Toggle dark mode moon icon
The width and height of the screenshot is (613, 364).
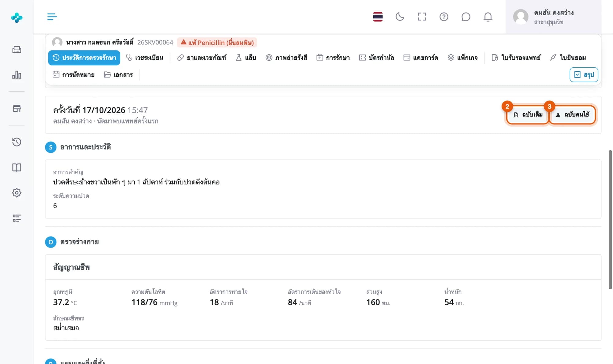coord(400,17)
